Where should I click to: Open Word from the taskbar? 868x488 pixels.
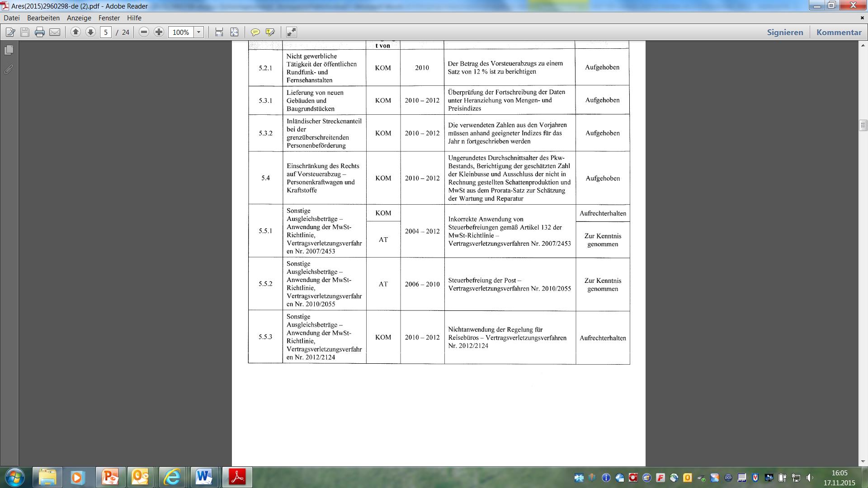tap(203, 477)
